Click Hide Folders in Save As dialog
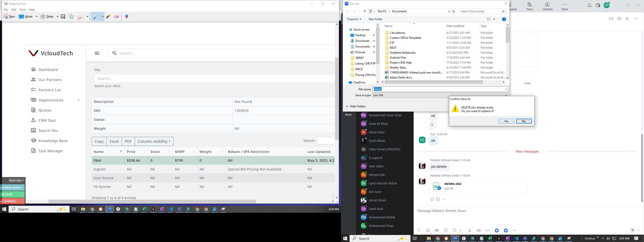This screenshot has width=644, height=242. 356,106
